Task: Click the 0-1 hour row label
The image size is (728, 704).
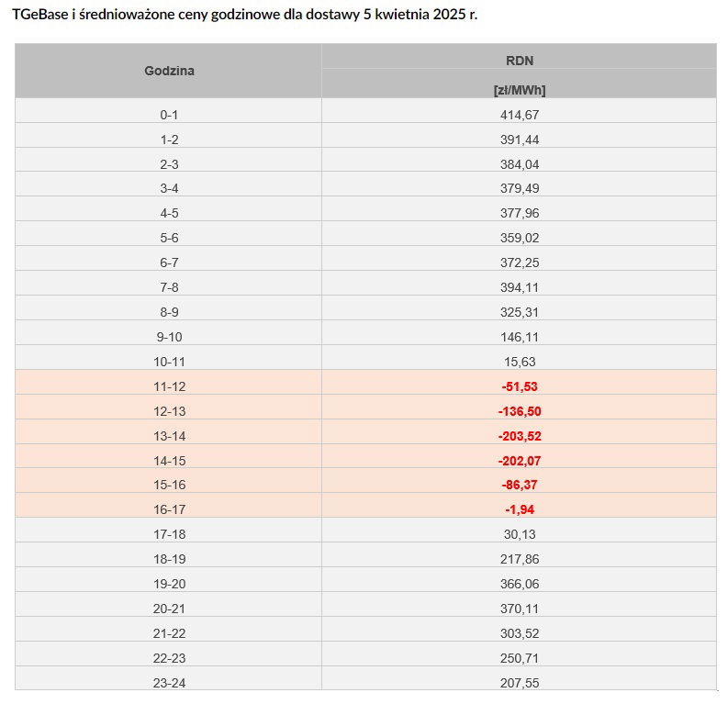Action: (x=169, y=115)
